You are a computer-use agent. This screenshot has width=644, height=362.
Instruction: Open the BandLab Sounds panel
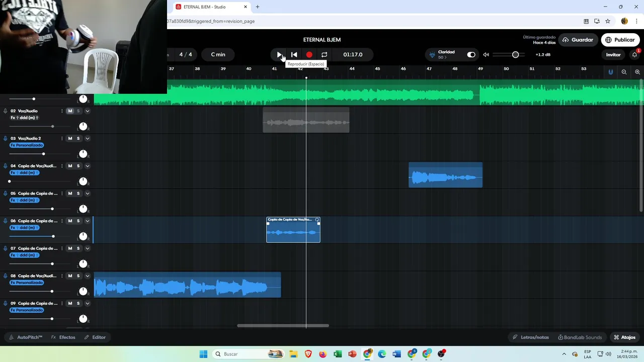(580, 337)
